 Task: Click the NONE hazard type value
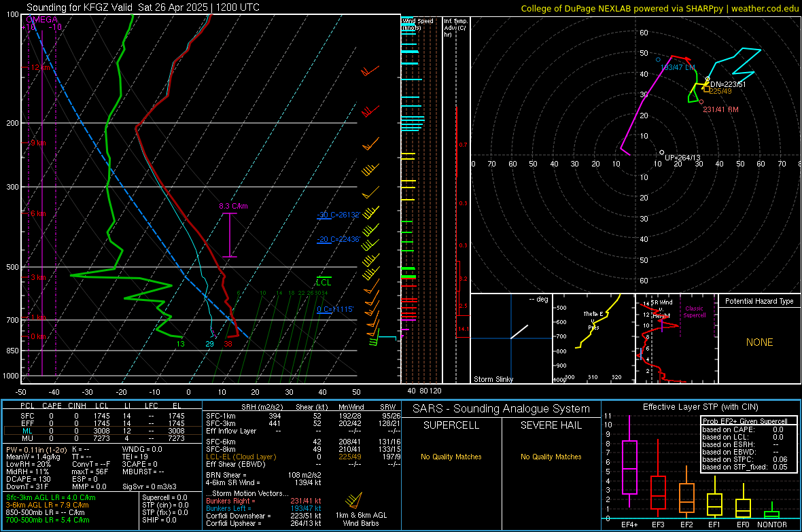pos(759,342)
